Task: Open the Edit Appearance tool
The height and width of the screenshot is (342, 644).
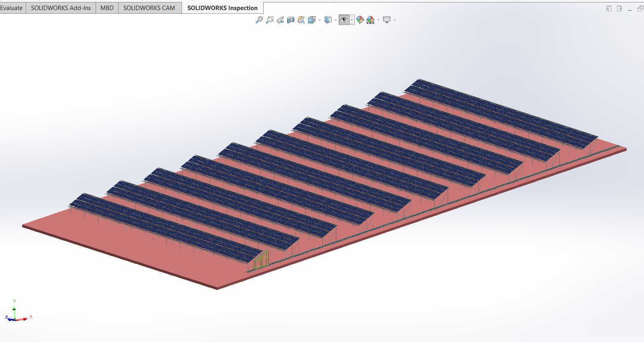Action: (x=360, y=20)
